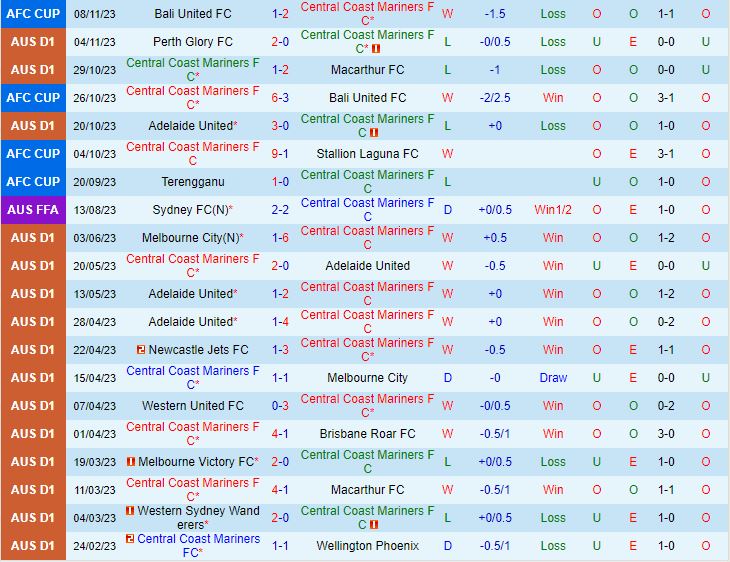
Task: Click half-time score 3-0 on Brisbane Roar row
Action: tap(666, 433)
